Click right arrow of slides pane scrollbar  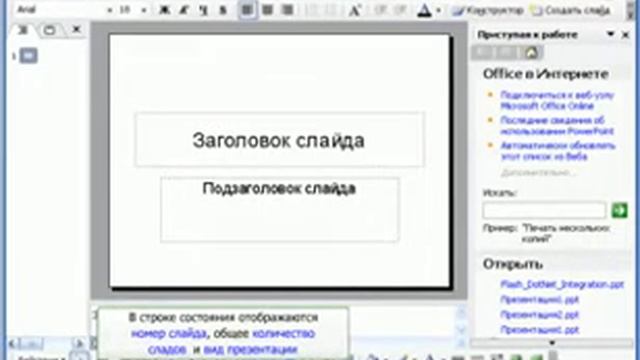79,344
